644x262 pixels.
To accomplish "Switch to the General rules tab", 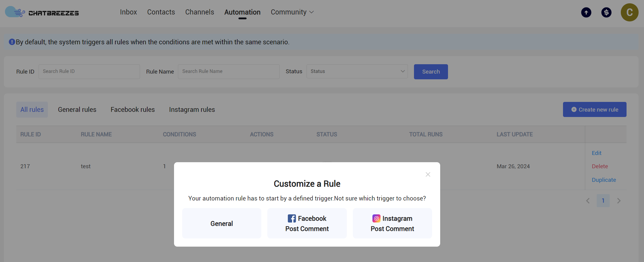I will coord(77,110).
